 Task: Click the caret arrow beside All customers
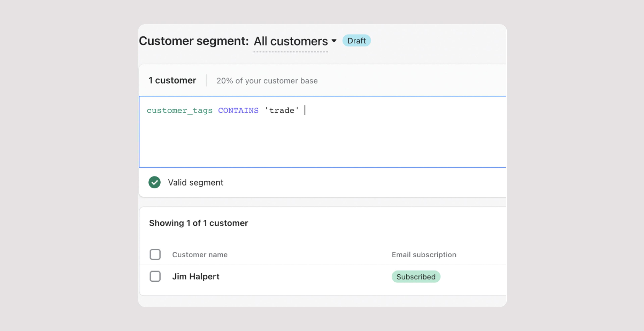click(334, 41)
